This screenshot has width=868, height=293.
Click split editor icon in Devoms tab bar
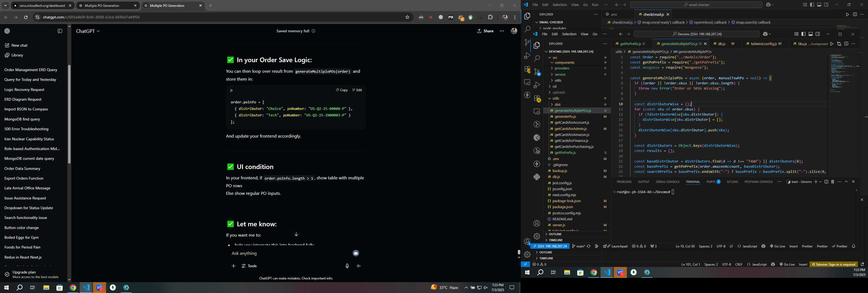pos(846,44)
